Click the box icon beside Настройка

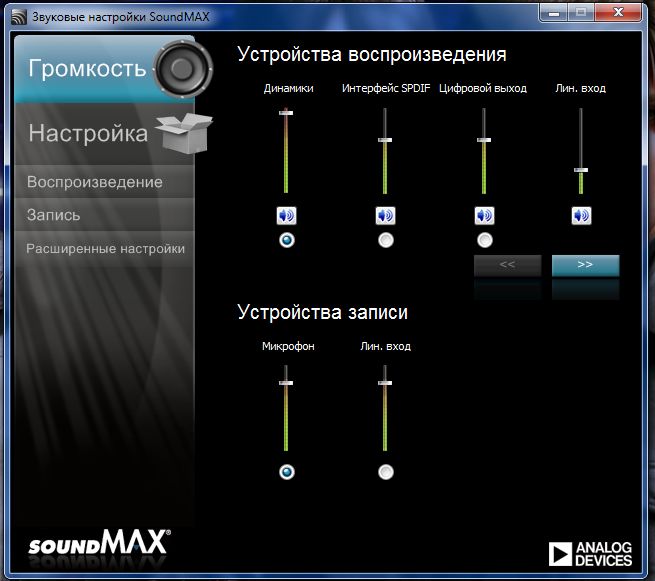tap(184, 133)
